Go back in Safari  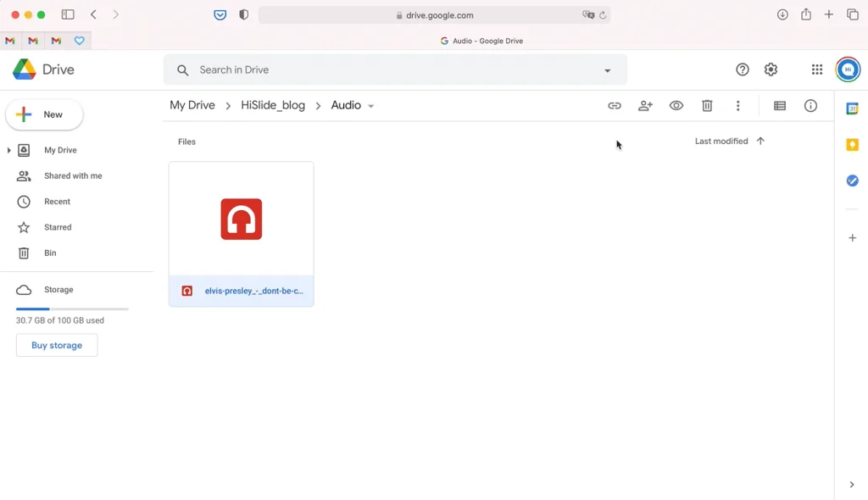pyautogui.click(x=93, y=14)
